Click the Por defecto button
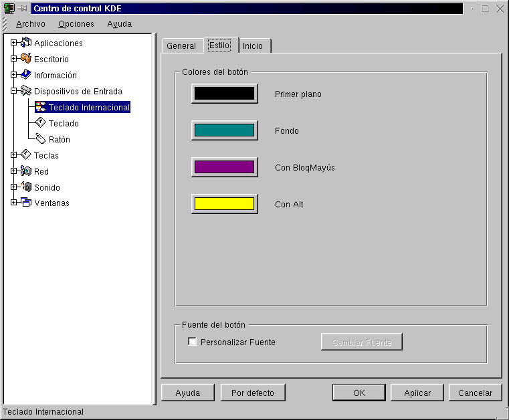Image resolution: width=509 pixels, height=420 pixels. pyautogui.click(x=253, y=393)
